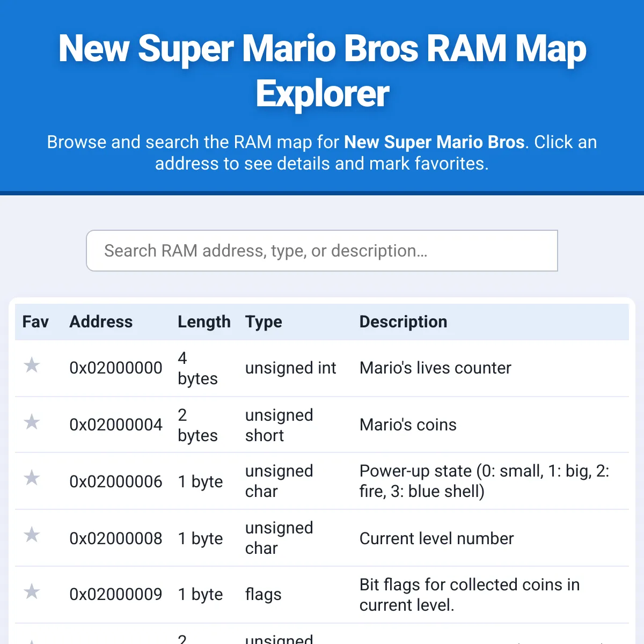Click the Description column header
The height and width of the screenshot is (644, 644).
403,322
